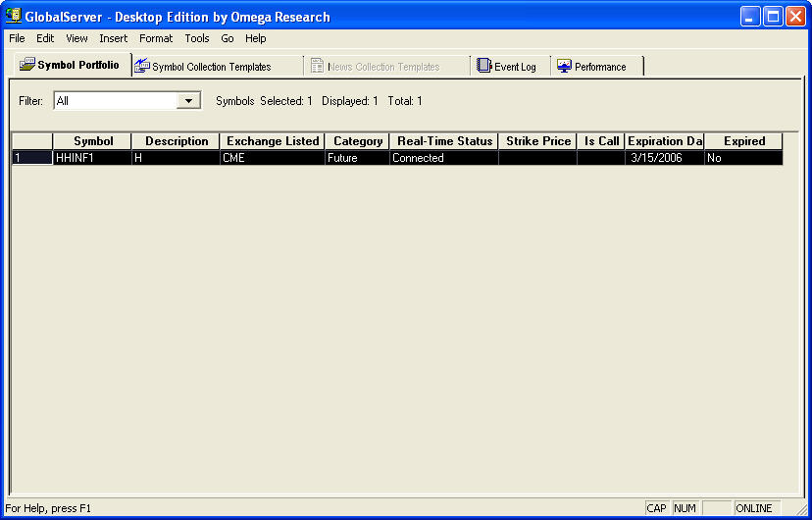Sort by the Symbol column header
Image resolution: width=812 pixels, height=520 pixels.
point(93,141)
